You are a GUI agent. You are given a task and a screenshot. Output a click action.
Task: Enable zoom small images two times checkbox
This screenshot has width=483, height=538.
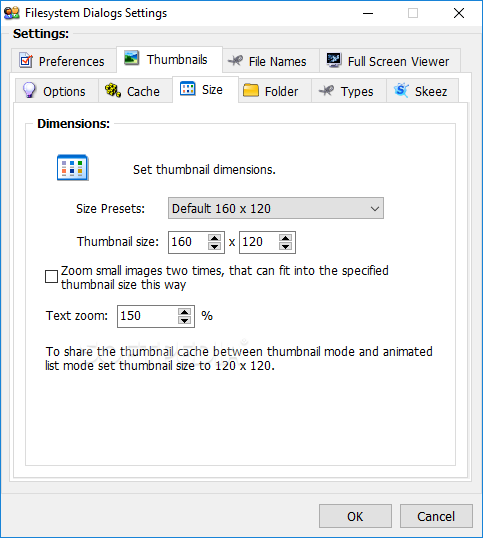coord(51,277)
